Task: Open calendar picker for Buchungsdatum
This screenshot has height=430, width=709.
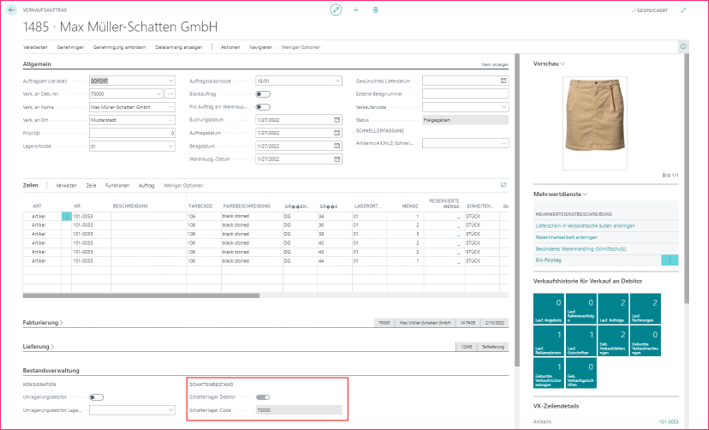Action: coord(337,119)
